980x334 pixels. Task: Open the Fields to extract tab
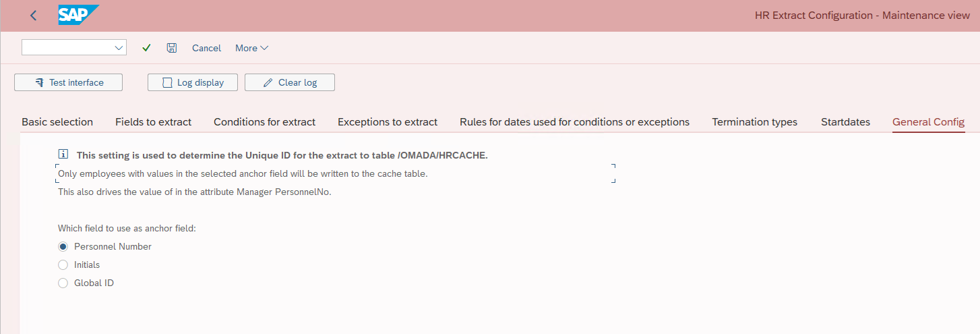[154, 122]
